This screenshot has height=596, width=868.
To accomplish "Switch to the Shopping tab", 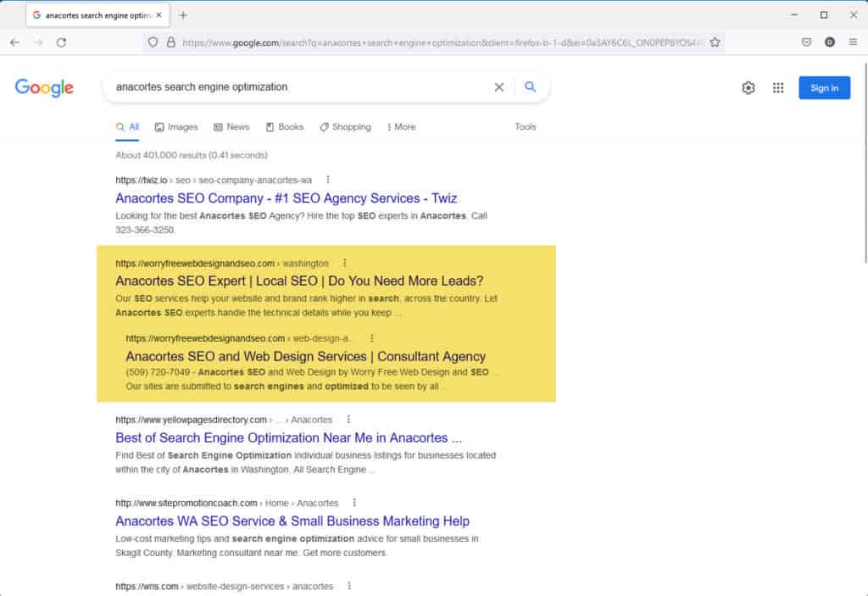I will click(x=345, y=127).
